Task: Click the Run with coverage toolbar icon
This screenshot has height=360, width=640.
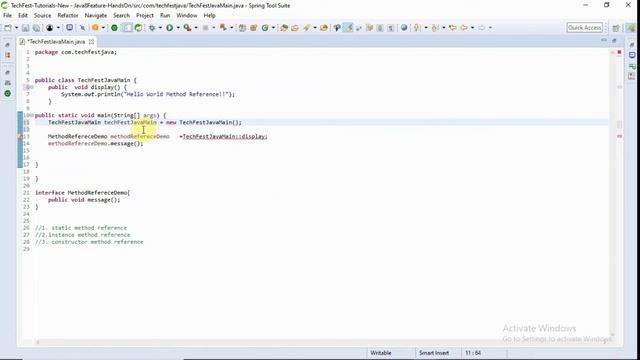Action: click(x=187, y=28)
